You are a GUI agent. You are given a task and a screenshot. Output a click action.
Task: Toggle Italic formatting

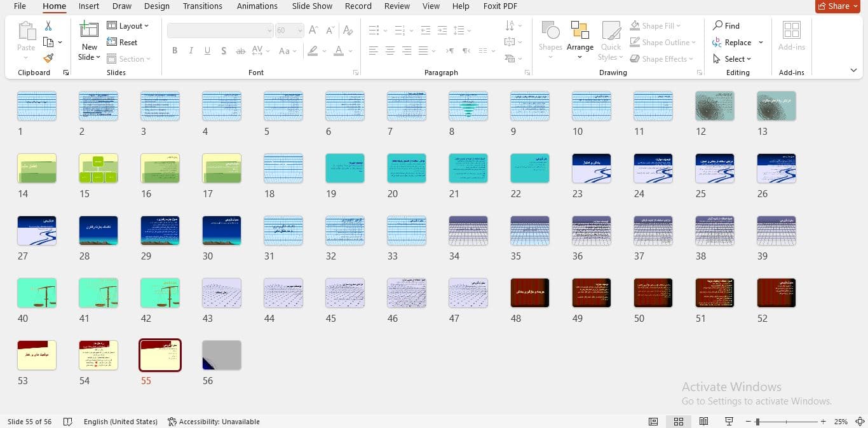[191, 51]
